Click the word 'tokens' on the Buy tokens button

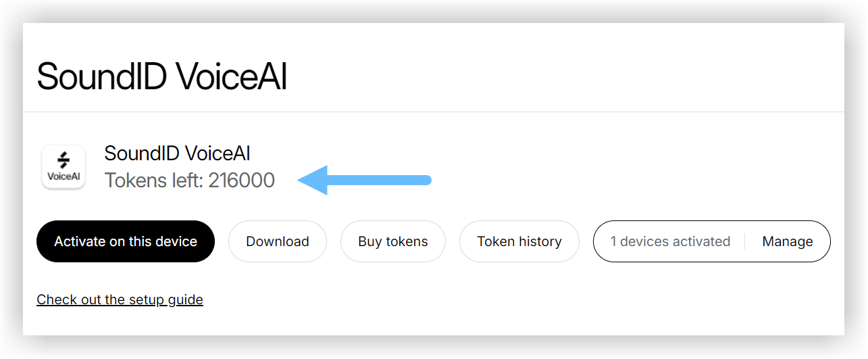407,241
